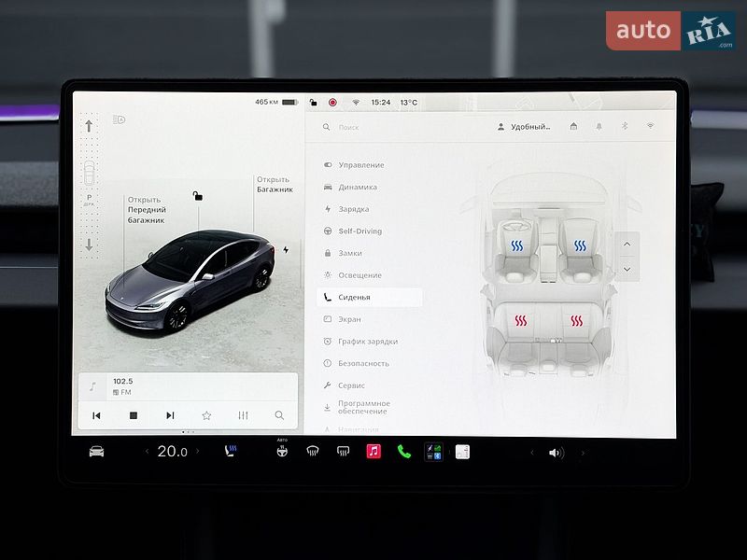Move the seat view down with chevron
Viewport: 747px width, 560px height.
[x=627, y=269]
